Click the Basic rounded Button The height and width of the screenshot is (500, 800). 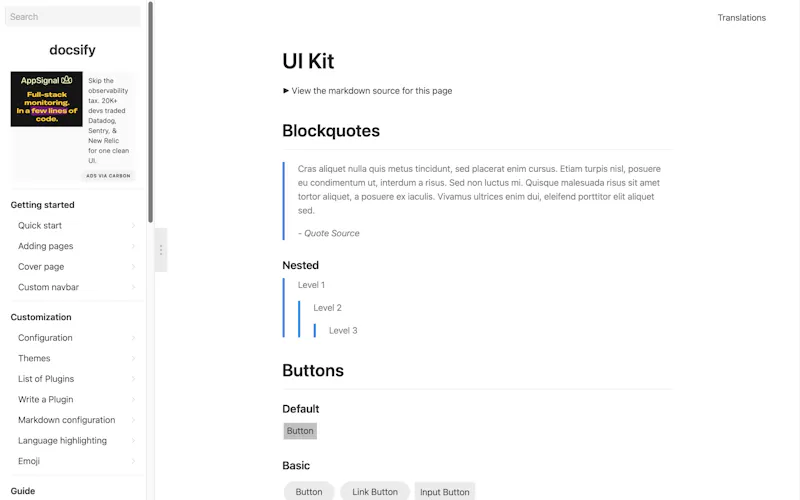(309, 491)
